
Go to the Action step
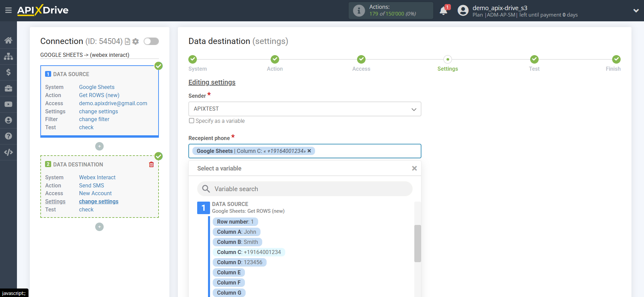[275, 60]
